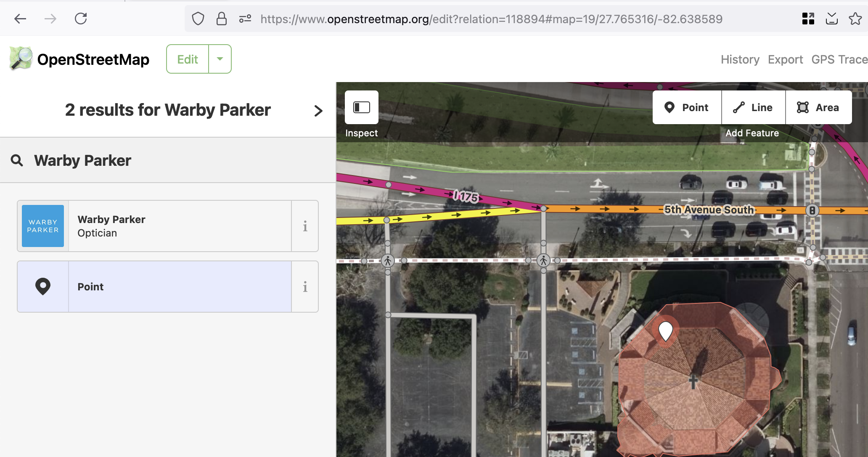The height and width of the screenshot is (457, 868).
Task: Go forward with the browser forward arrow
Action: coord(50,19)
